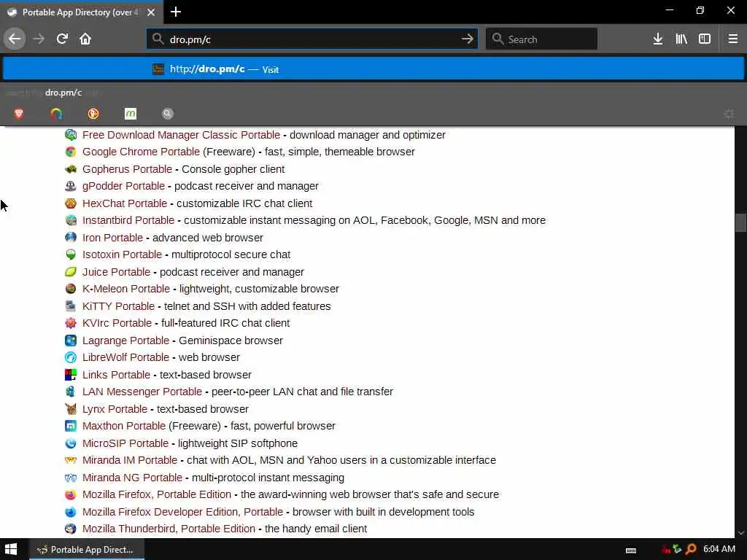747x560 pixels.
Task: Open the LAN Messenger Portable link
Action: pyautogui.click(x=142, y=392)
